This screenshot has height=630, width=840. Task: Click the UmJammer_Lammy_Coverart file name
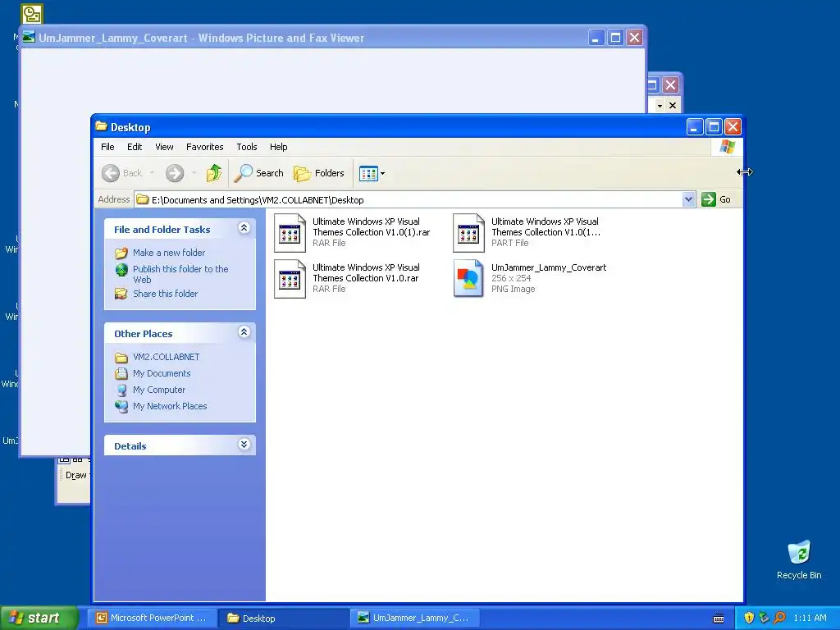549,267
